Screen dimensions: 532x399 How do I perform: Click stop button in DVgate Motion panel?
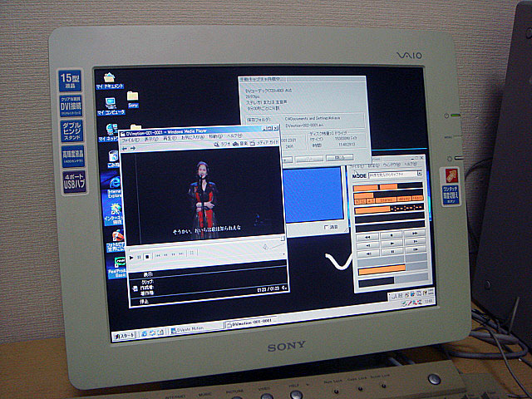[x=392, y=234]
